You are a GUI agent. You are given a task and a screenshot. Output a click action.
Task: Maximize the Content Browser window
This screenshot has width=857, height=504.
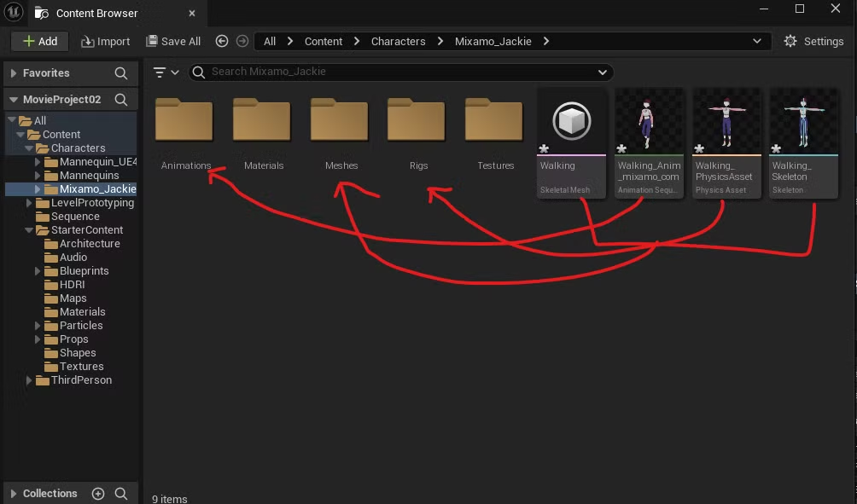coord(800,9)
